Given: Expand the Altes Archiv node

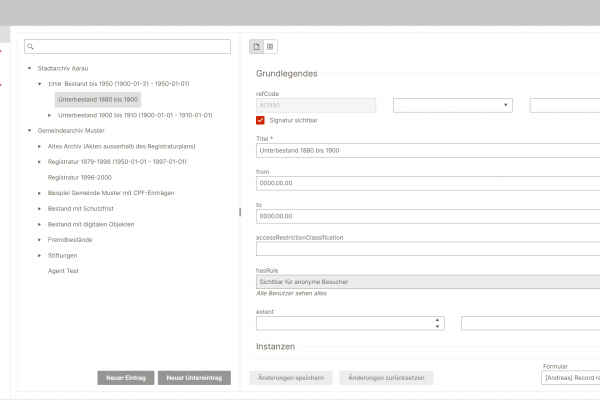Looking at the screenshot, I should coord(39,146).
